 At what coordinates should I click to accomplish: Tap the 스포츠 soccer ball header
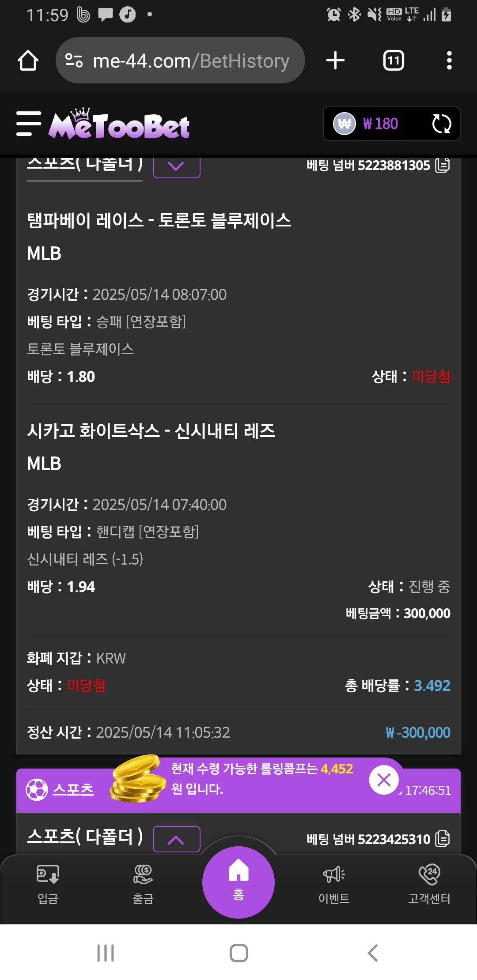pos(60,790)
